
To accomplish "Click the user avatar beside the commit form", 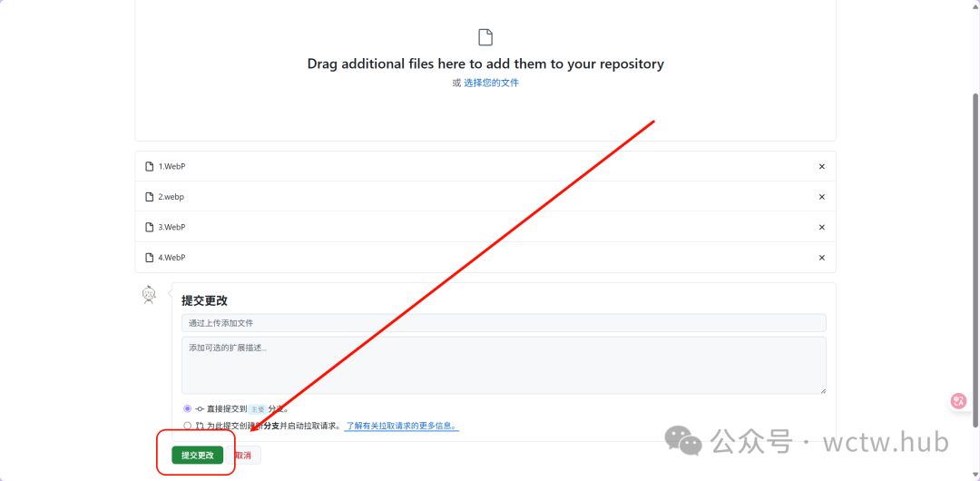I will pos(149,295).
